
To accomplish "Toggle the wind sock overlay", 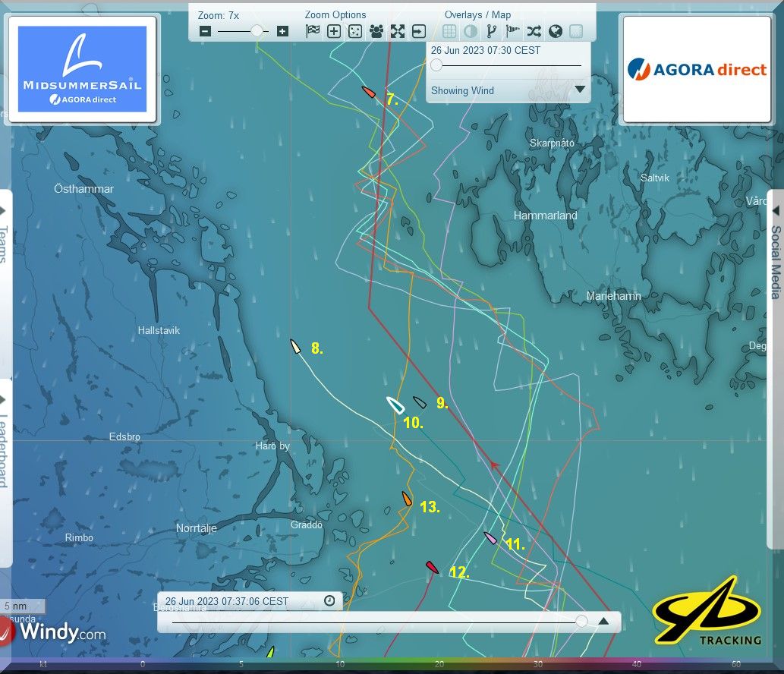I will [x=513, y=31].
